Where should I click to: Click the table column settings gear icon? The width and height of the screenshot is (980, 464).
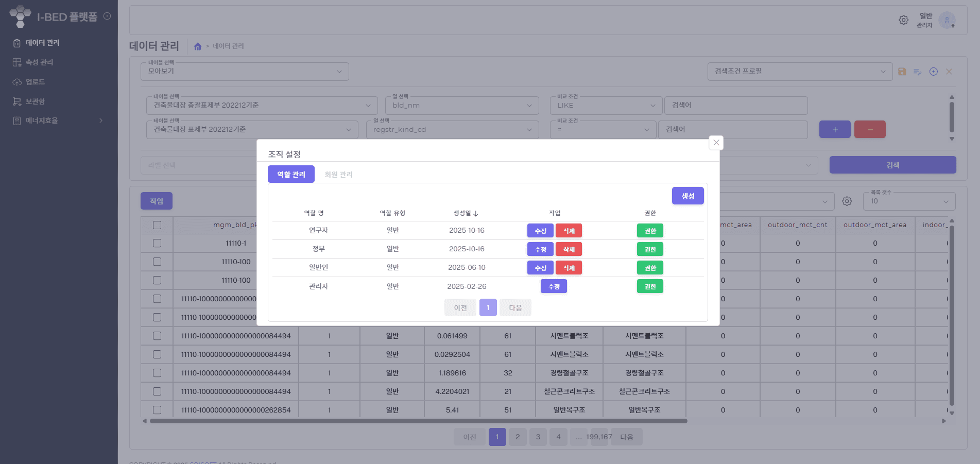tap(847, 201)
